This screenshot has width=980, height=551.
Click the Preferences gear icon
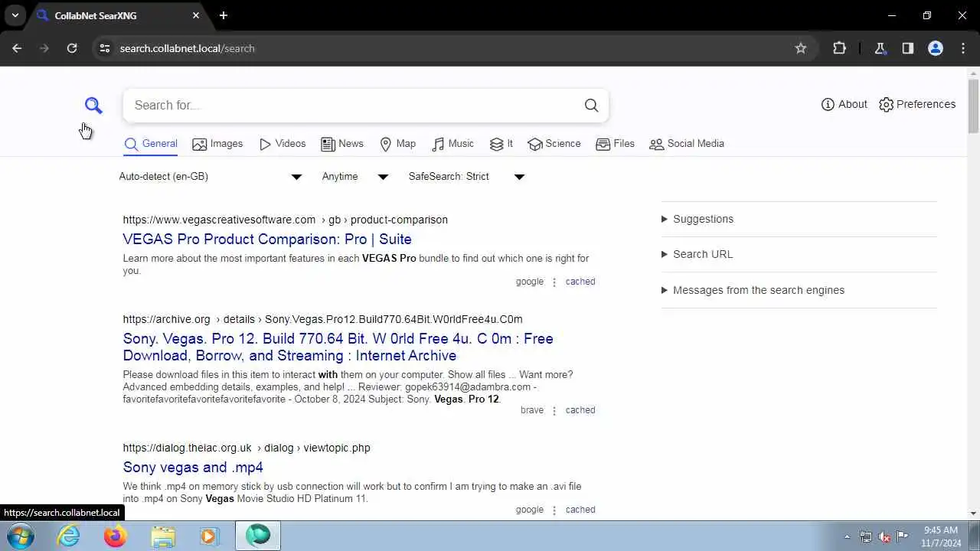(887, 104)
